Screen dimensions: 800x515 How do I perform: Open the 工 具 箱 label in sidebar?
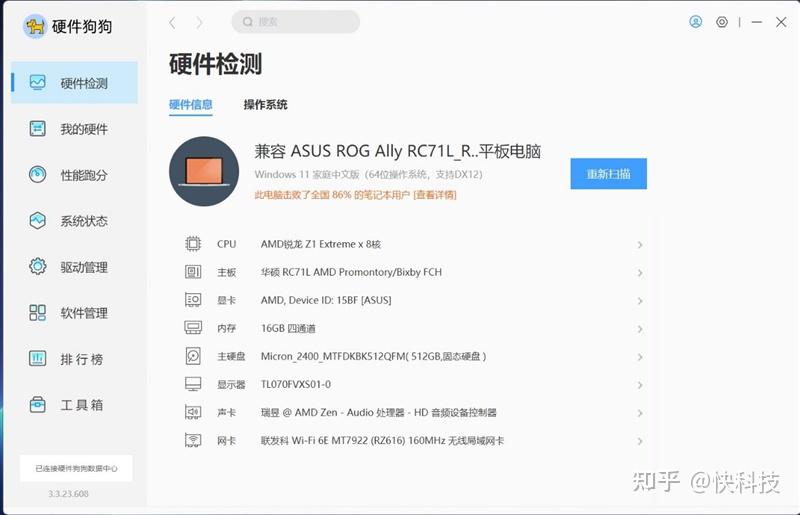(x=82, y=405)
